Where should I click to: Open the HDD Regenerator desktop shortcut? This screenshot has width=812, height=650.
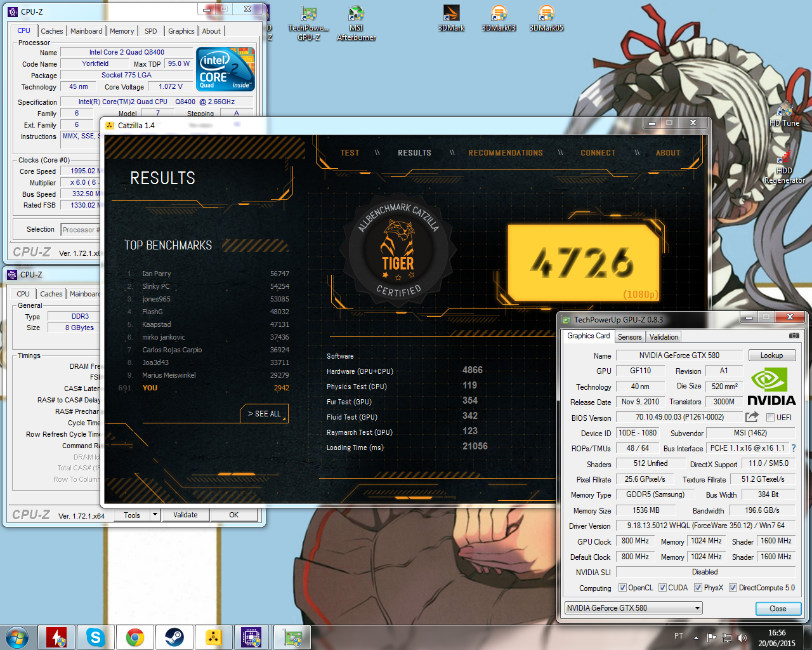(785, 167)
